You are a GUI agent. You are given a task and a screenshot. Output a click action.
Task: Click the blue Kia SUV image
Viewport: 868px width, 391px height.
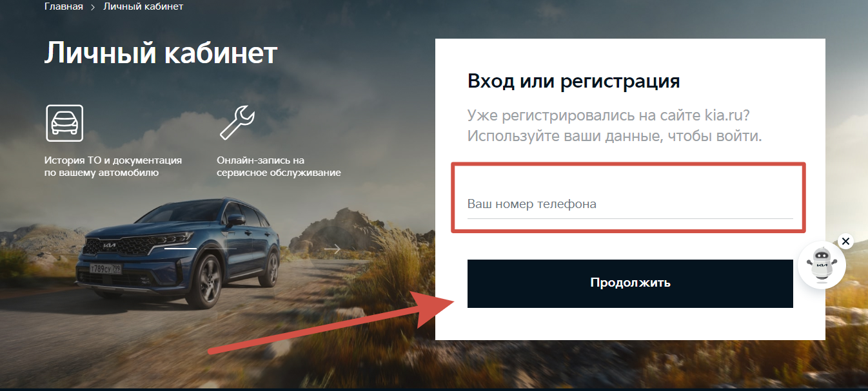pos(177,253)
